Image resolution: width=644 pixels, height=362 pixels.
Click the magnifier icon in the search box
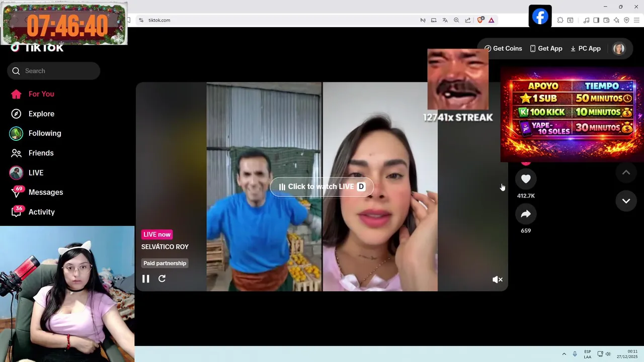(x=16, y=71)
